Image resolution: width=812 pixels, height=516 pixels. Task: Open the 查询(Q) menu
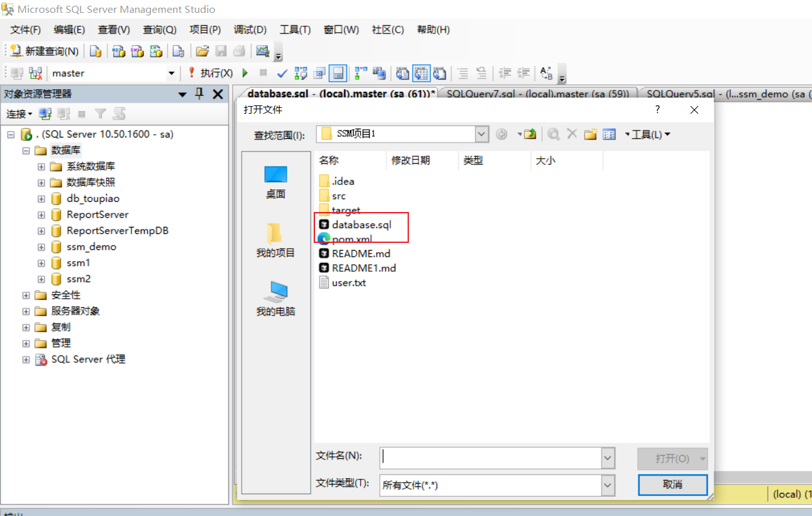pyautogui.click(x=159, y=30)
